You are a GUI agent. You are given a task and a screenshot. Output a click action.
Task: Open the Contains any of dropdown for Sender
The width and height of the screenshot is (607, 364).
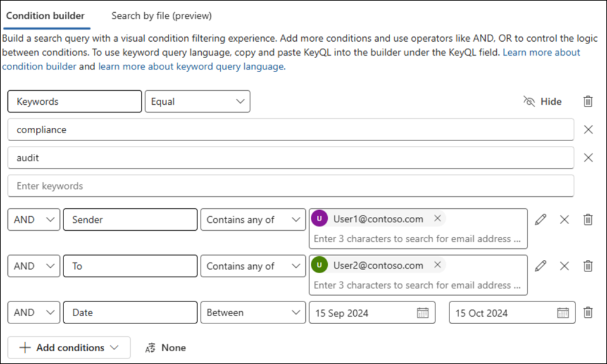(253, 220)
